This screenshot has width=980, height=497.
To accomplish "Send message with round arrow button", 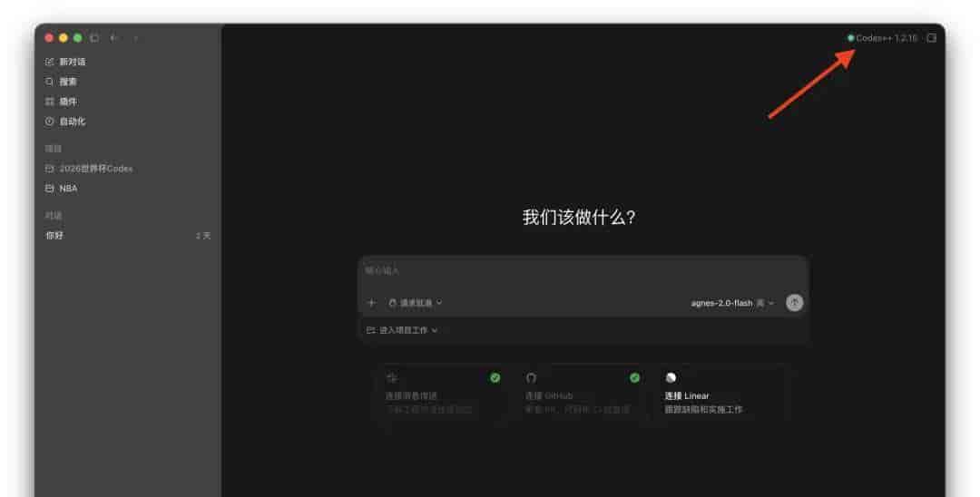I will tap(794, 303).
